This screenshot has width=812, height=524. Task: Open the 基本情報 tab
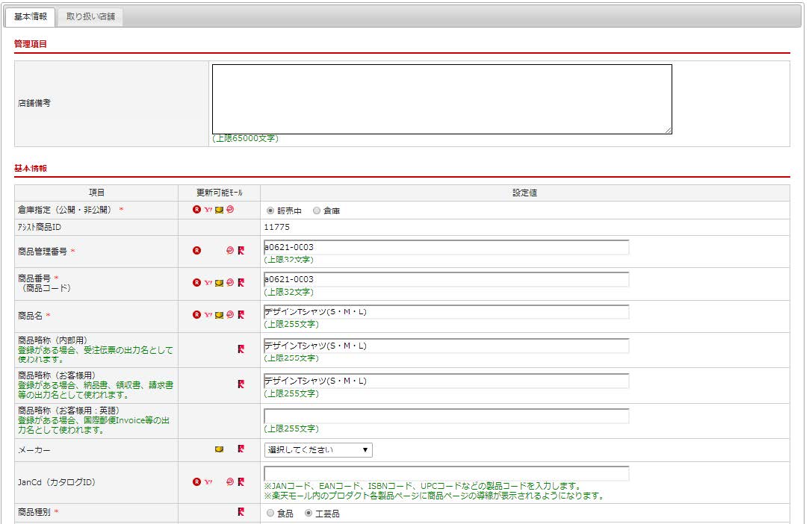coord(31,16)
